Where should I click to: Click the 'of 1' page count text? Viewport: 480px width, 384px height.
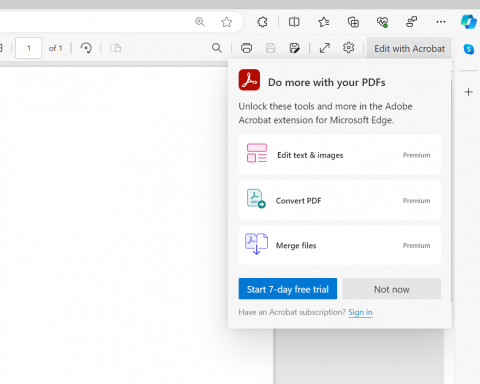(55, 48)
